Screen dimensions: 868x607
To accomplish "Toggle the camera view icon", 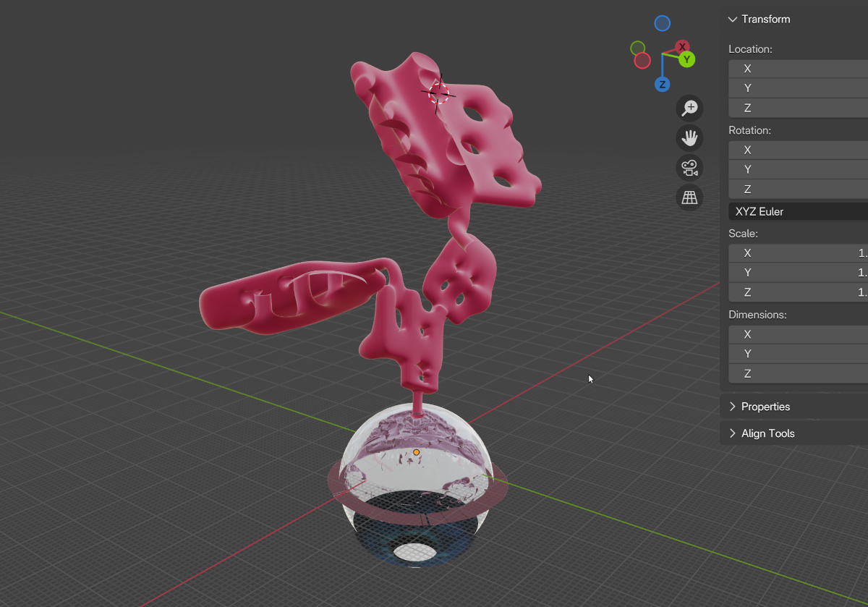I will click(689, 168).
